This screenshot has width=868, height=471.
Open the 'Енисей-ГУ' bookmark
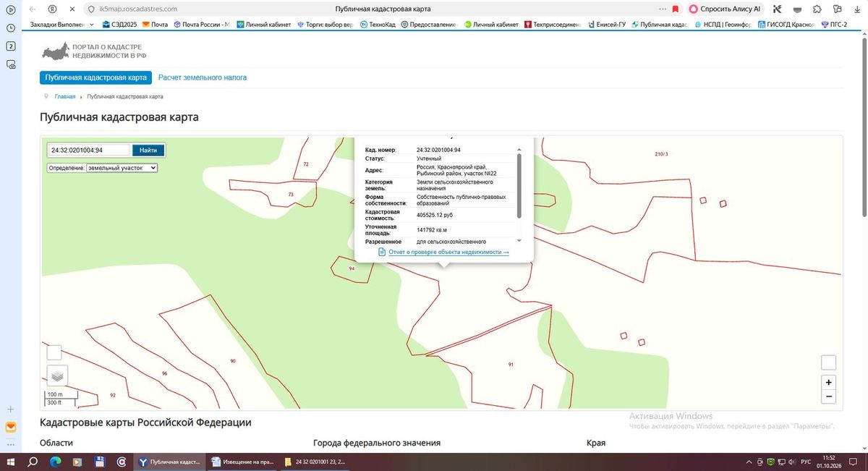click(x=606, y=24)
